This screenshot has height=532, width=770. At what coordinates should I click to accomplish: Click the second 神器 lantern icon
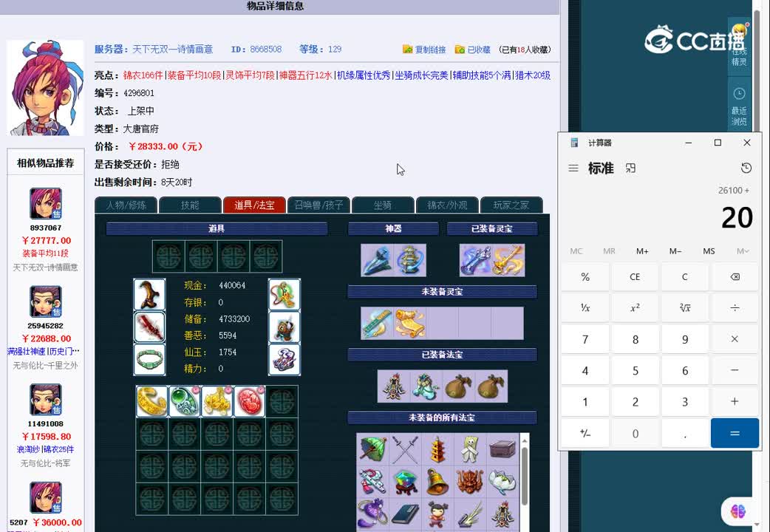[x=409, y=260]
